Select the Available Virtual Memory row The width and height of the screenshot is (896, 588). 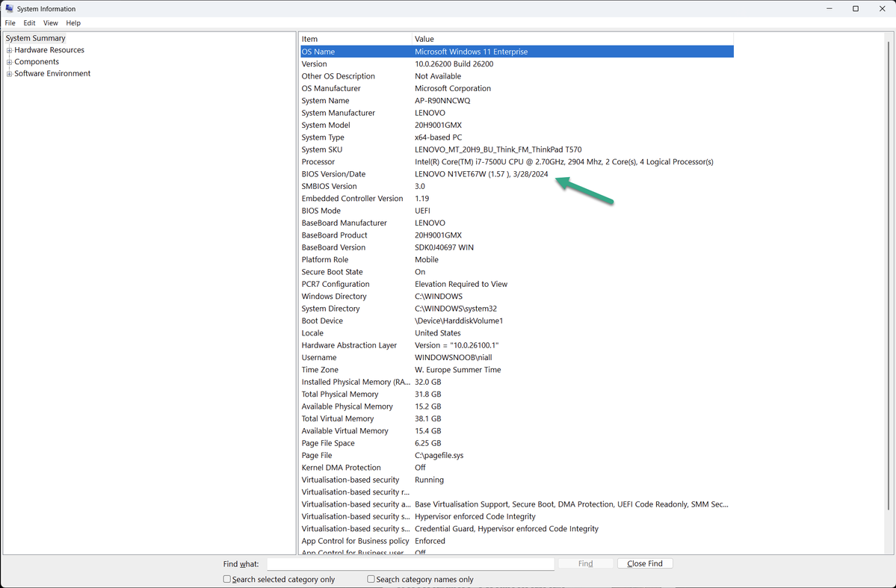pos(516,431)
